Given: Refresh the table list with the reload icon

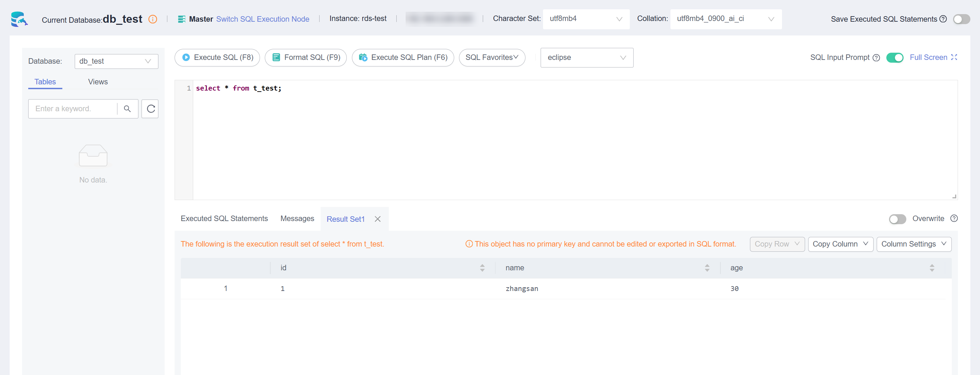Looking at the screenshot, I should [x=150, y=109].
